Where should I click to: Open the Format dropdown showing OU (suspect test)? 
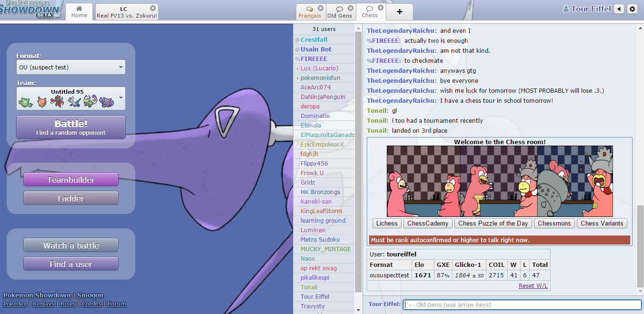(71, 67)
